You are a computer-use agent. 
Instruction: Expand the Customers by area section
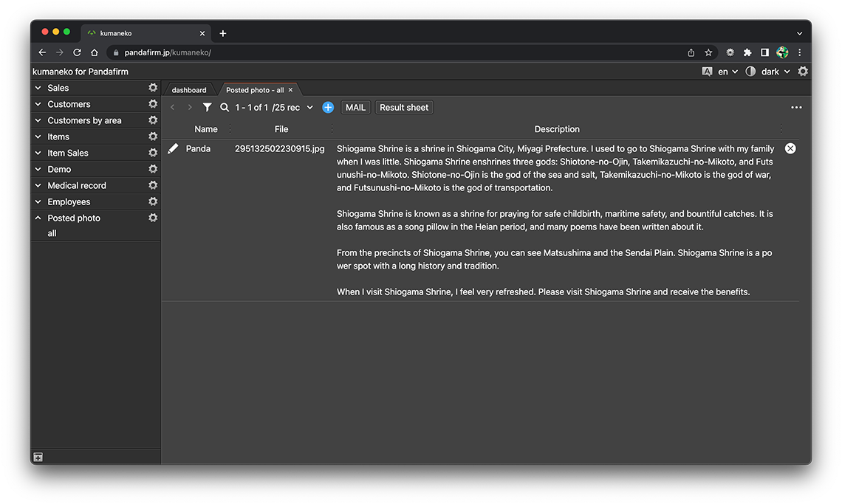pos(38,120)
